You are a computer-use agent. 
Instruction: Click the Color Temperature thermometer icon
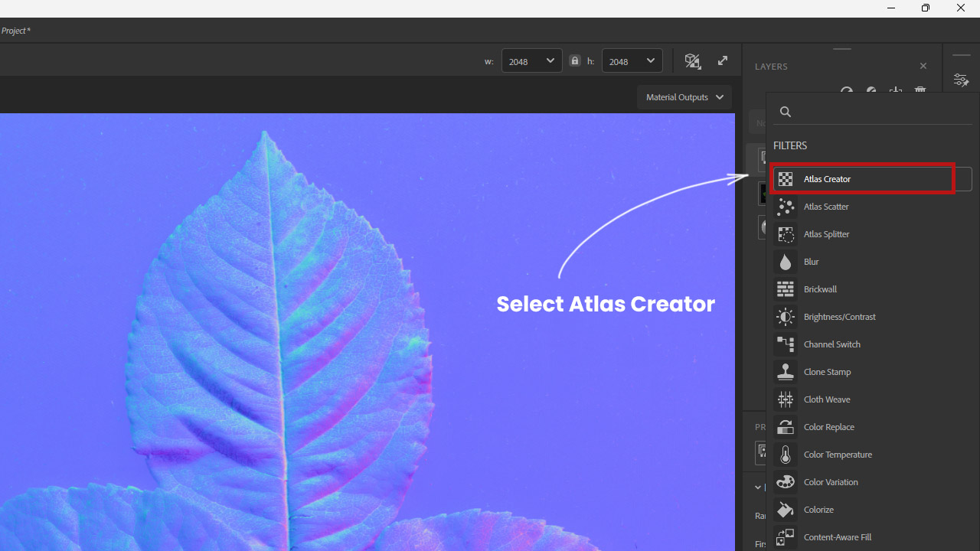786,455
